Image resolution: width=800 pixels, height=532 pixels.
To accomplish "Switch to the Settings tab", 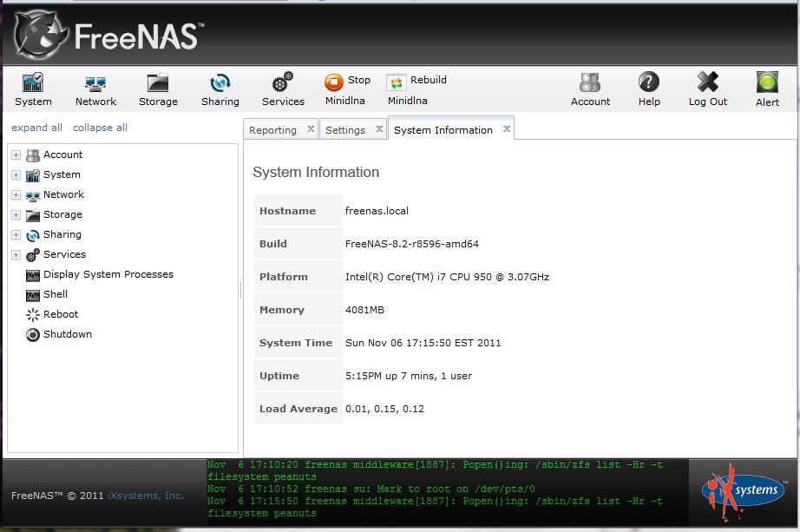I will tap(345, 130).
